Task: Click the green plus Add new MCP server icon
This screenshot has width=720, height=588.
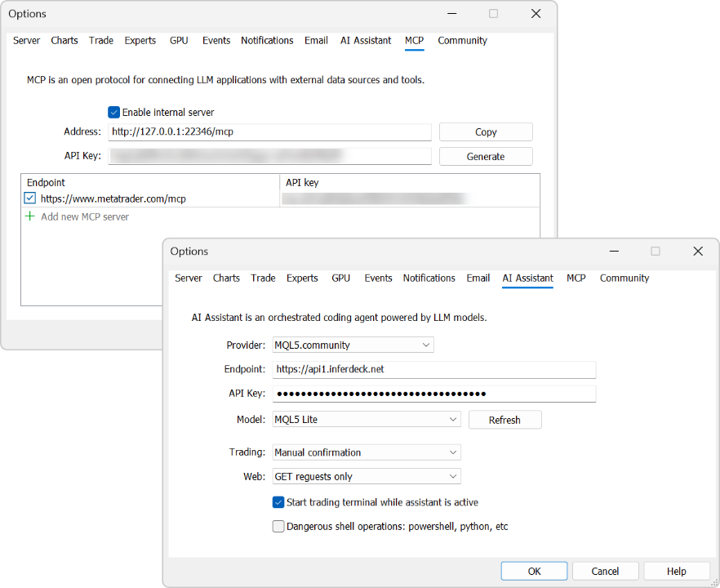Action: click(30, 216)
